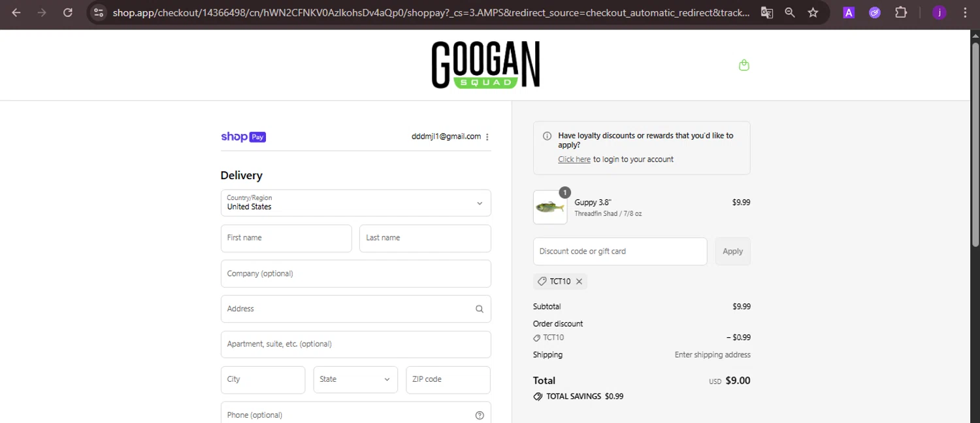
Task: Click the phone field help icon
Action: click(x=480, y=415)
